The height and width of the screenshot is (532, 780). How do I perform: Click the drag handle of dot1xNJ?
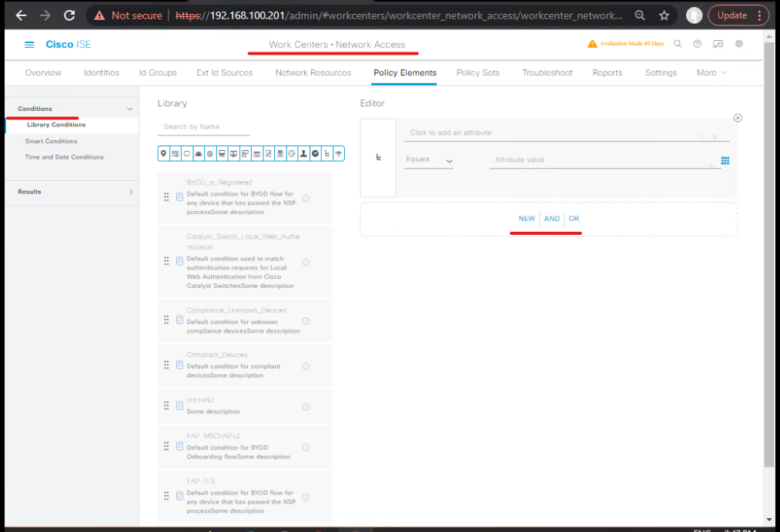[x=166, y=406]
